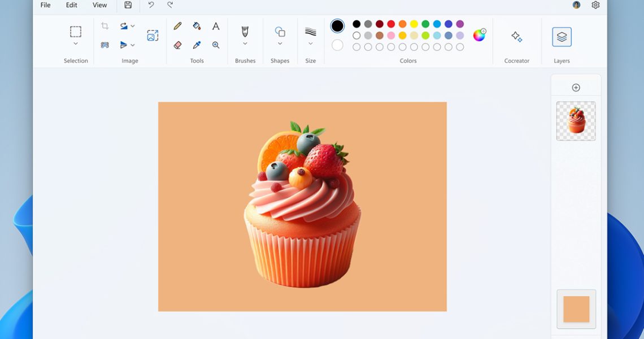The width and height of the screenshot is (644, 339).
Task: Pick the bright red palette swatch
Action: pyautogui.click(x=391, y=24)
